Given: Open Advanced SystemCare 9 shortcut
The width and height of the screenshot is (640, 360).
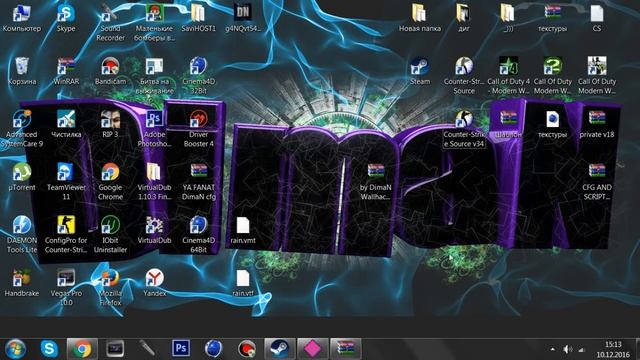Looking at the screenshot, I should click(x=22, y=129).
